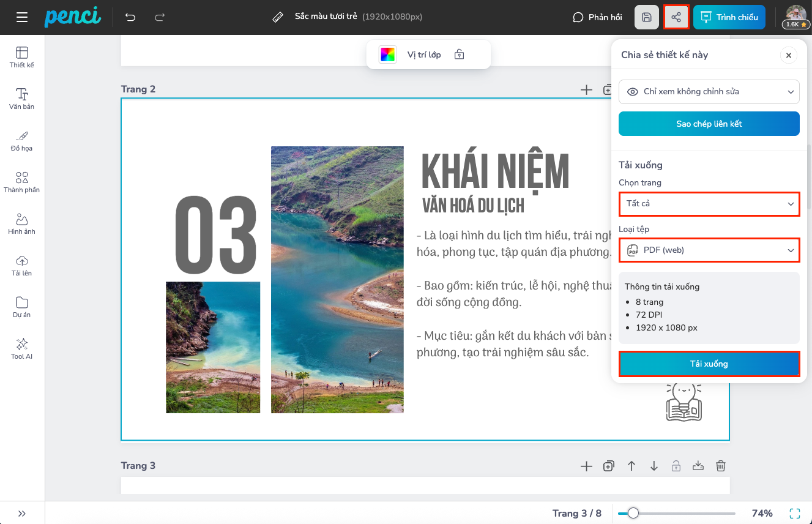
Task: Click the Sao chép liên kết button
Action: pos(709,124)
